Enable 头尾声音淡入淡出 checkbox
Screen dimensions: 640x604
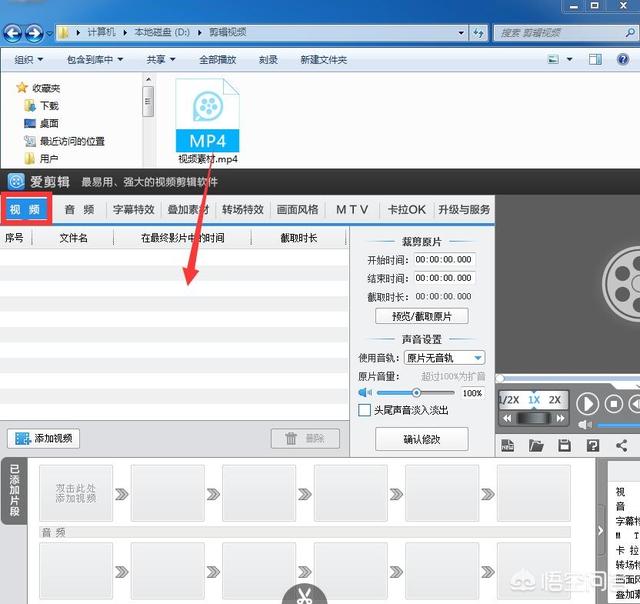[x=364, y=410]
